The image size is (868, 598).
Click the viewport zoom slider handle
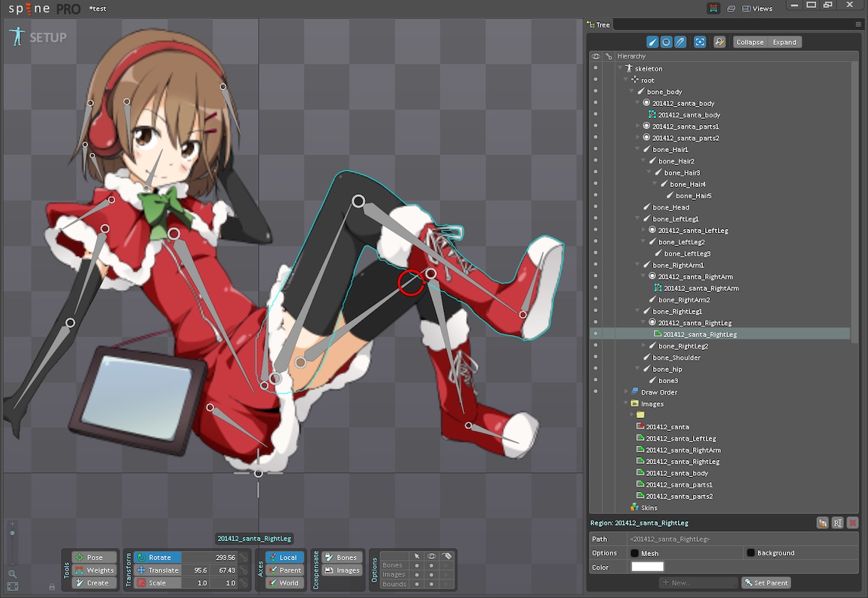click(12, 533)
